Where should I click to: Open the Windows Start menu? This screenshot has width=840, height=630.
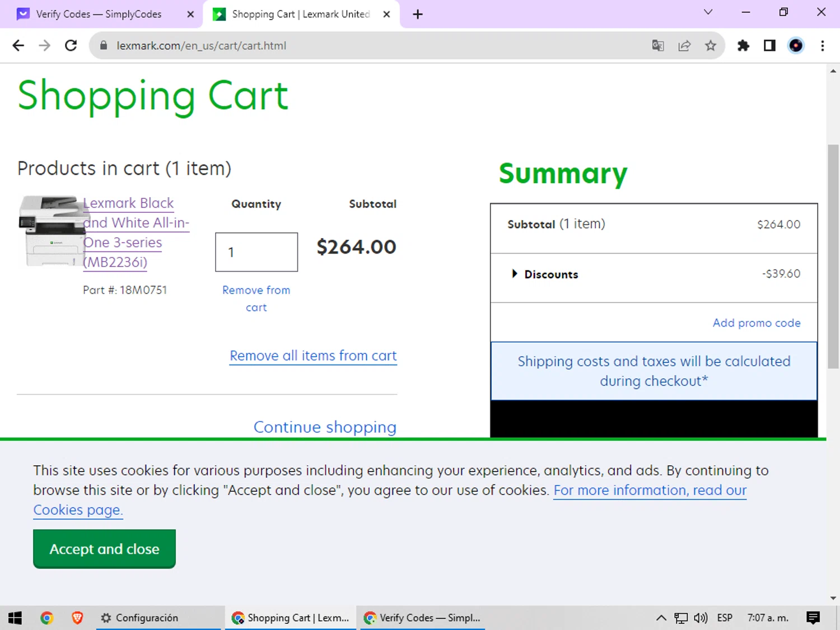pyautogui.click(x=15, y=618)
